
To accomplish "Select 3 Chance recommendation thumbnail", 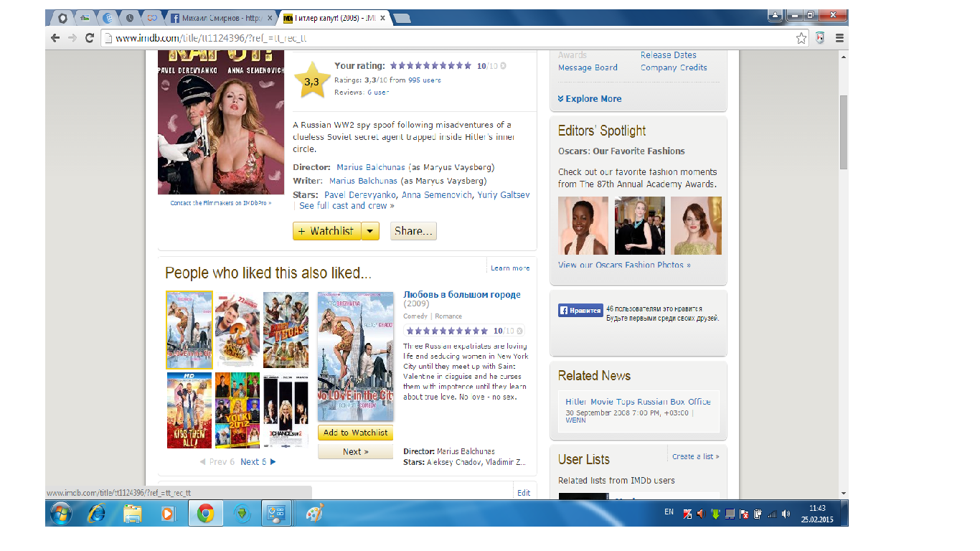I will [286, 410].
